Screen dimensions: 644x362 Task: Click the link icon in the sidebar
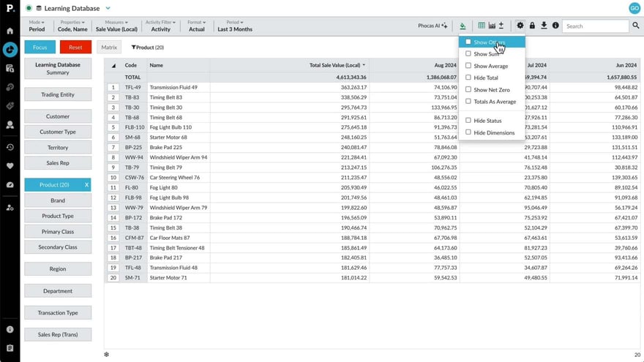(10, 87)
